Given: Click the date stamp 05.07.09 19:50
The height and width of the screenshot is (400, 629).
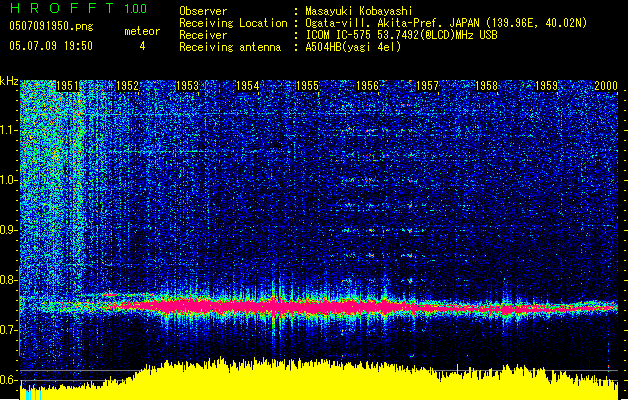Looking at the screenshot, I should [x=51, y=46].
